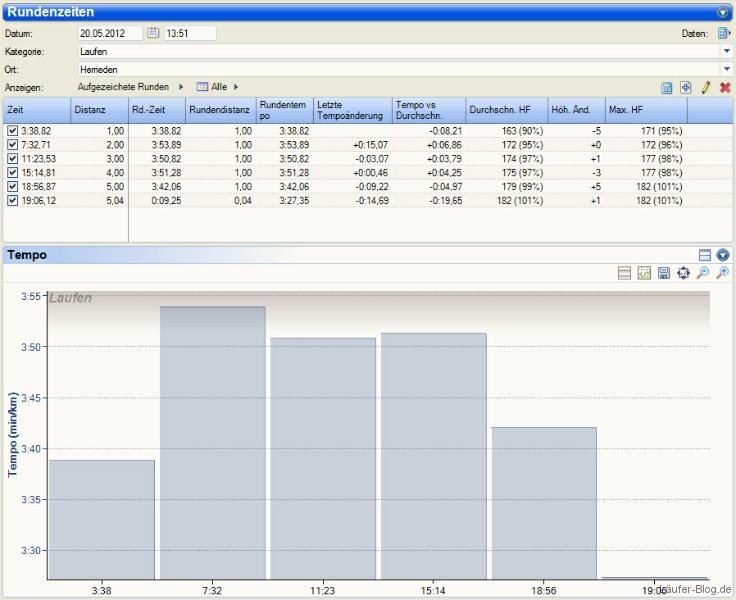The height and width of the screenshot is (600, 736).
Task: Select the 7:32 bar in the chart
Action: click(x=213, y=443)
